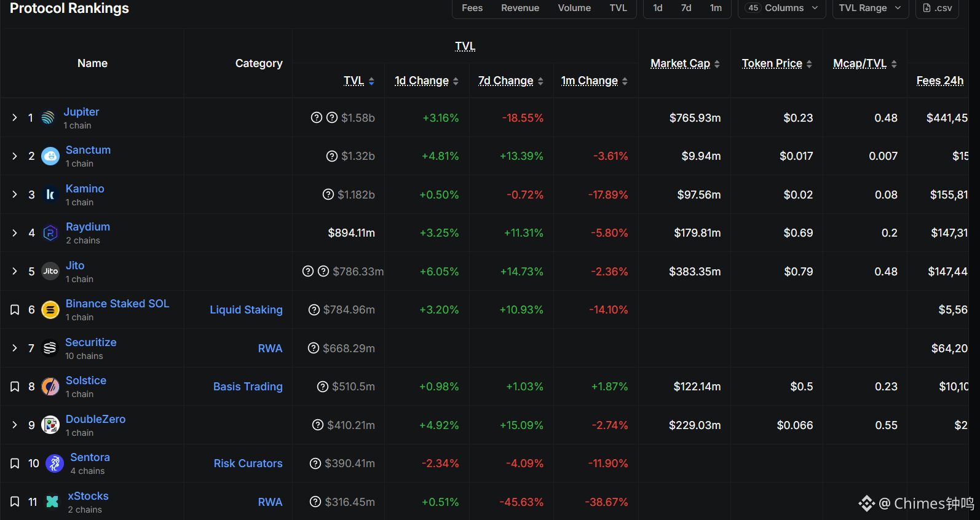
Task: Switch to the 7d time period
Action: [x=686, y=8]
